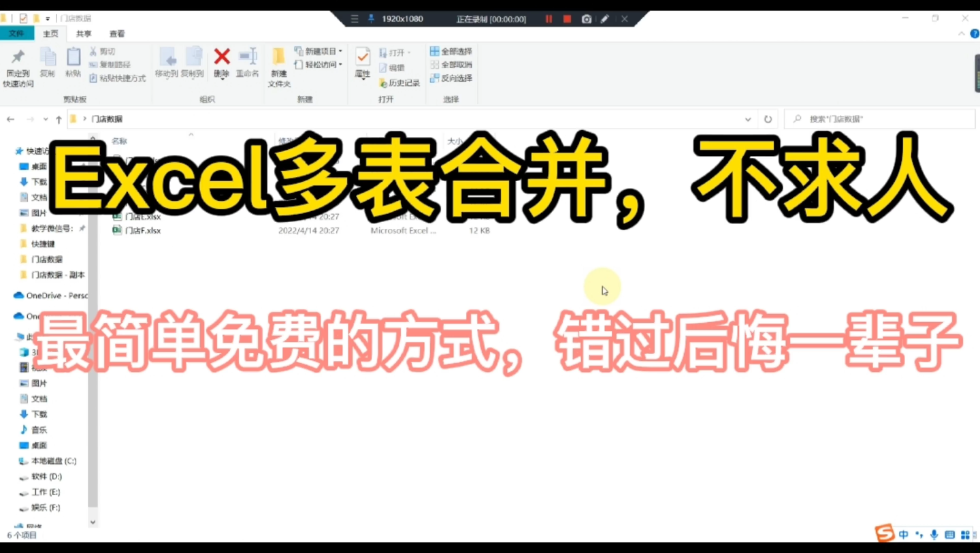Open the blue help question mark icon
The image size is (980, 553).
(x=974, y=34)
